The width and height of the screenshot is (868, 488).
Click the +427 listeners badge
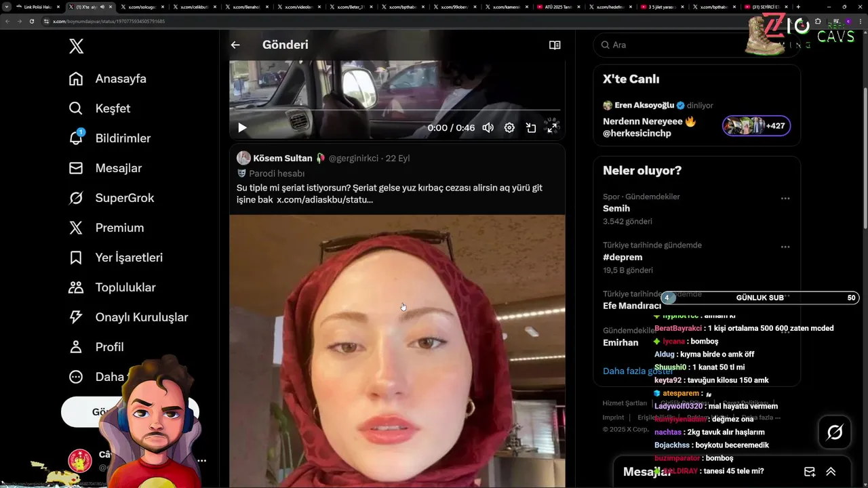pos(756,126)
